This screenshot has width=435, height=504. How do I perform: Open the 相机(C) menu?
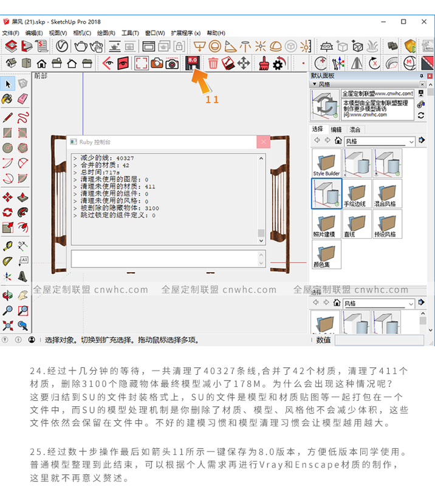[x=82, y=33]
